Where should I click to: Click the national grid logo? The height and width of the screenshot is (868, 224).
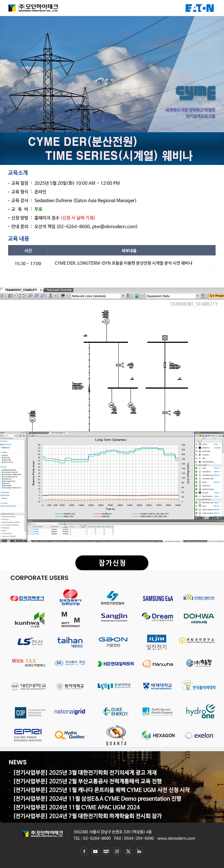70,711
